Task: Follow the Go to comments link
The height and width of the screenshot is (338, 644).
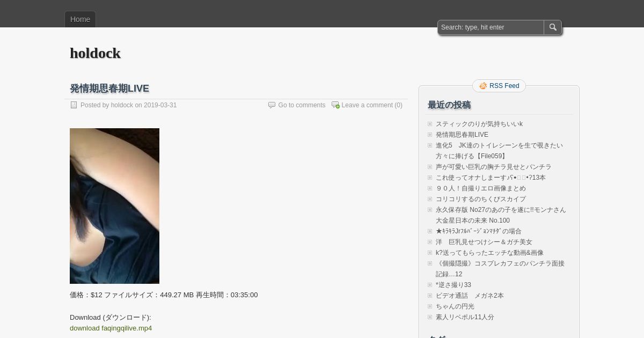Action: (302, 105)
